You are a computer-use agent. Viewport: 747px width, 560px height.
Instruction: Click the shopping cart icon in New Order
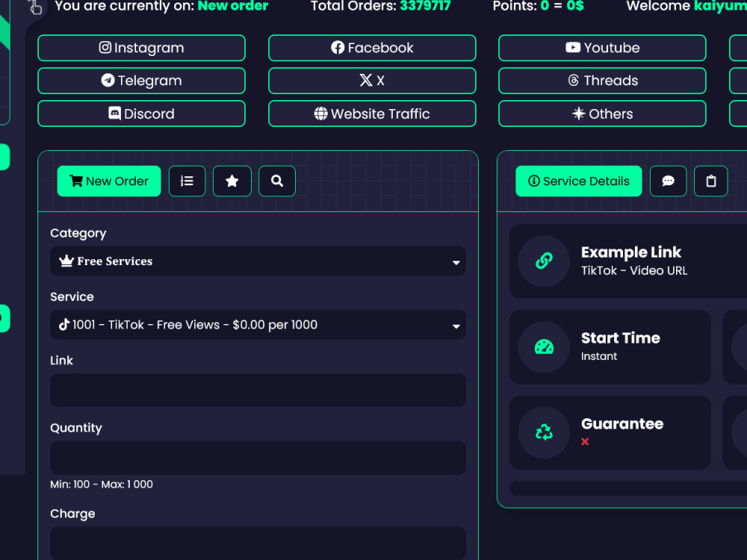point(76,181)
